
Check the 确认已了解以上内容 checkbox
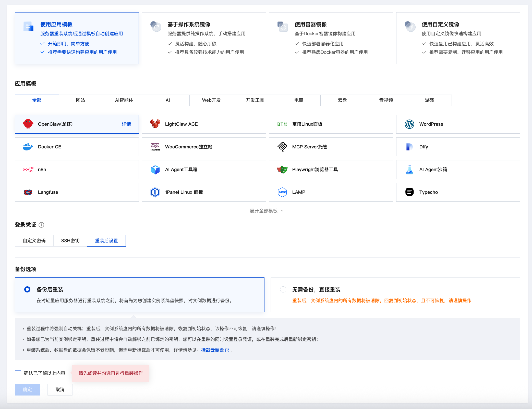(x=18, y=373)
